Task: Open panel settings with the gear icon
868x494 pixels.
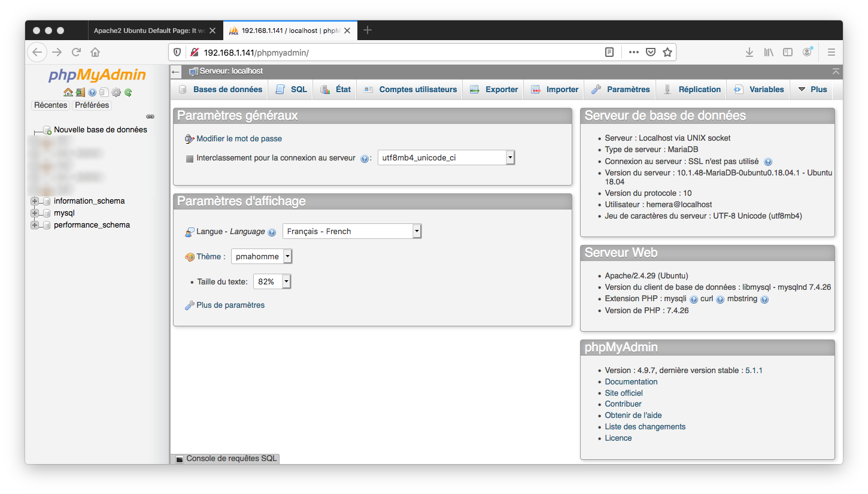Action: pos(116,92)
